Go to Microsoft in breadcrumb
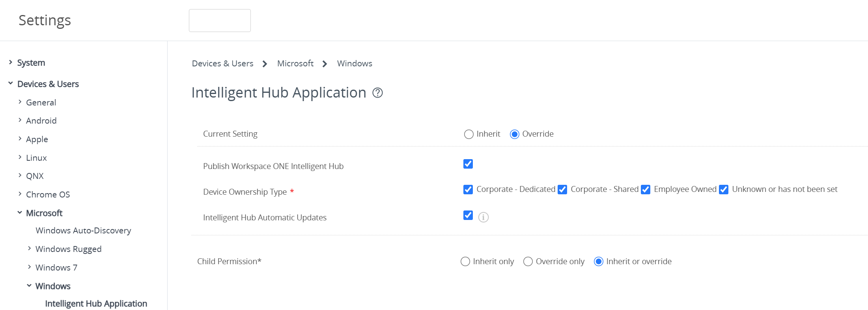This screenshot has width=868, height=310. pyautogui.click(x=295, y=64)
